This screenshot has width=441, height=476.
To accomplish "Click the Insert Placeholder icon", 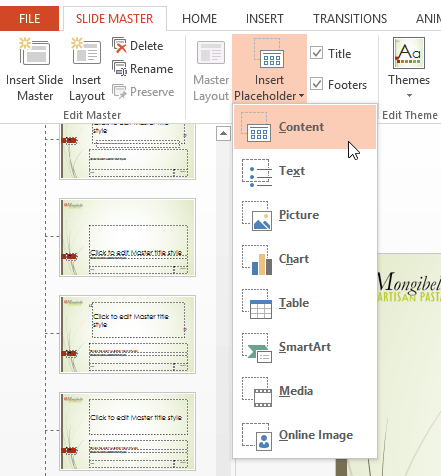I will click(269, 53).
